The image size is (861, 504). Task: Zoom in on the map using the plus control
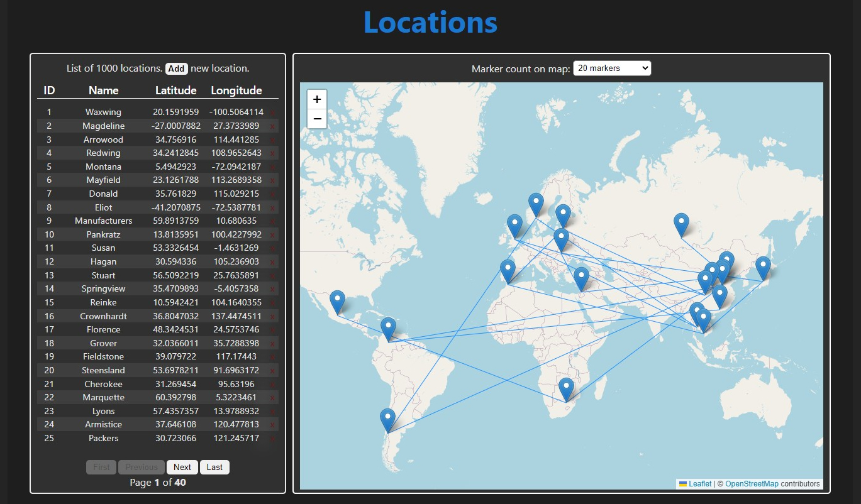point(317,98)
